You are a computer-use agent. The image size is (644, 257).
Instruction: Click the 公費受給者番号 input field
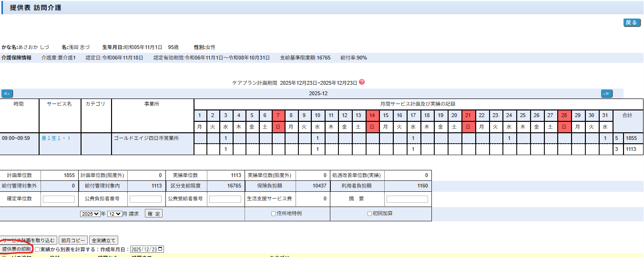click(225, 199)
